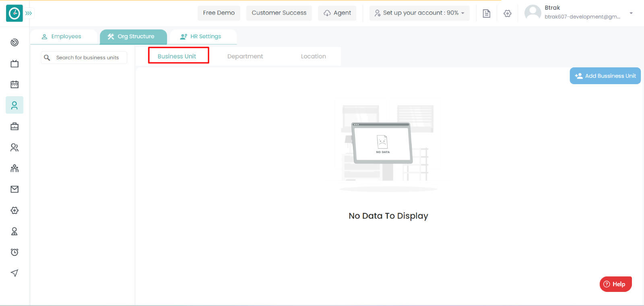Image resolution: width=644 pixels, height=306 pixels.
Task: Switch to the Employees tab
Action: click(x=64, y=37)
